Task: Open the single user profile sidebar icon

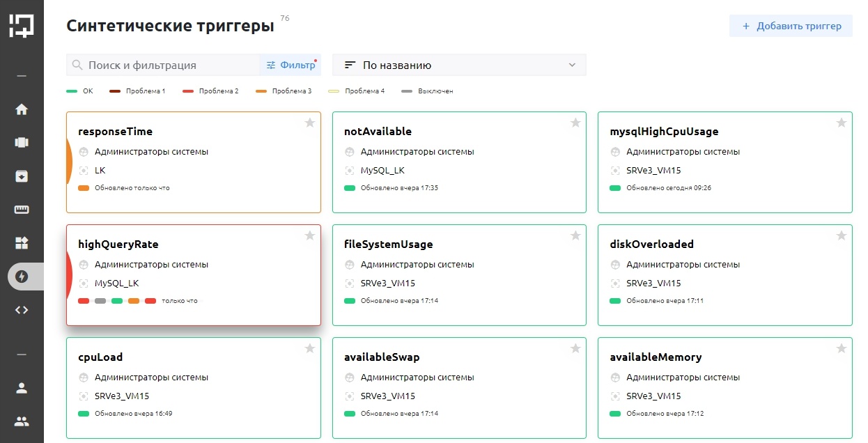Action: click(x=22, y=388)
